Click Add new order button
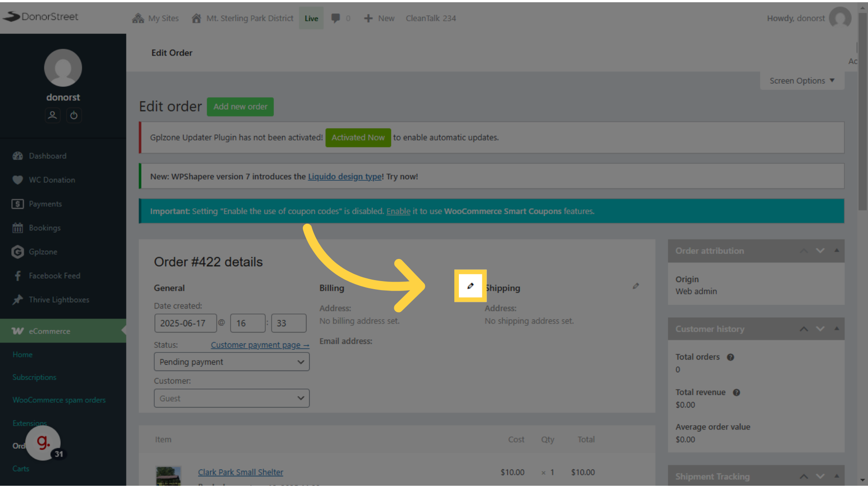 pyautogui.click(x=240, y=107)
